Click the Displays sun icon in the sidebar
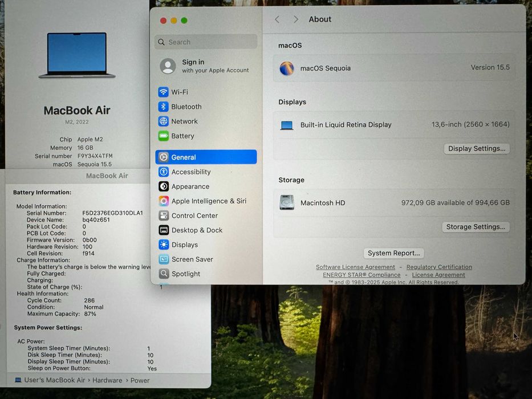The width and height of the screenshot is (532, 399). pos(164,245)
